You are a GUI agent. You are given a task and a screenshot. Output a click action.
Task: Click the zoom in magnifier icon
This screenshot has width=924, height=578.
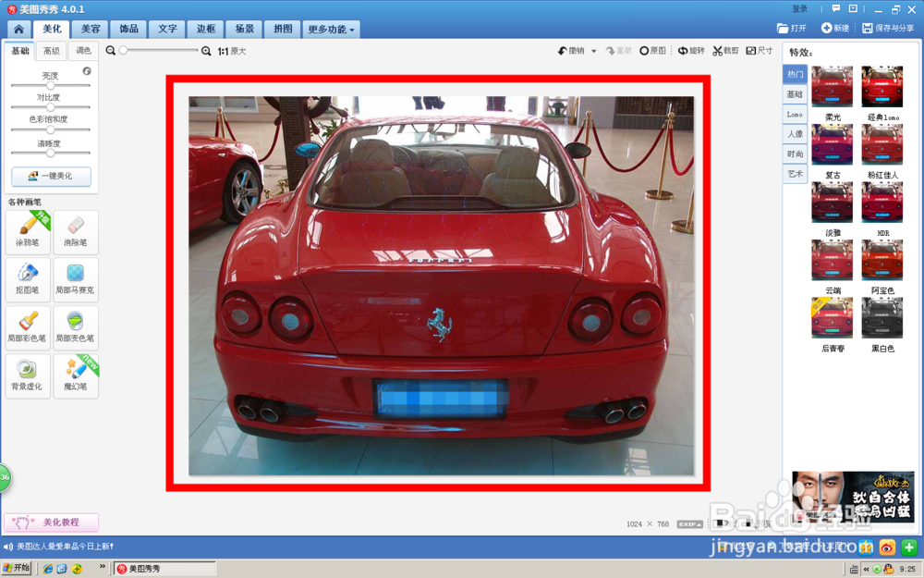point(206,51)
